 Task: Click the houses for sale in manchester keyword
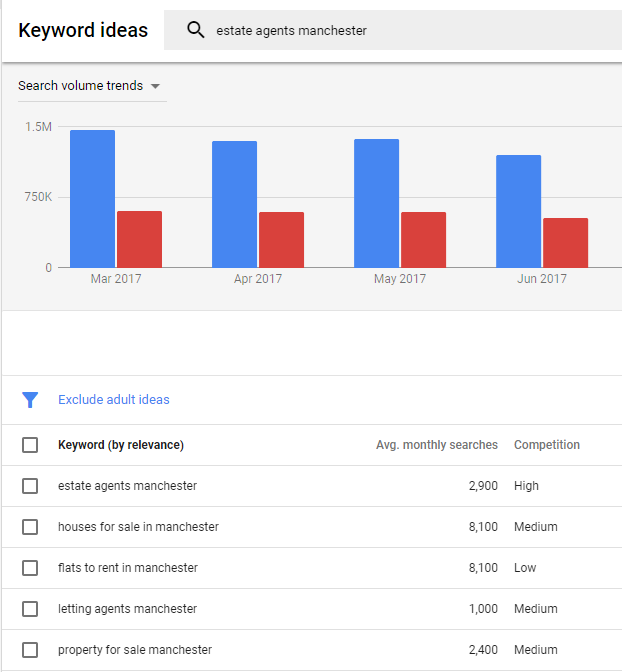click(138, 527)
